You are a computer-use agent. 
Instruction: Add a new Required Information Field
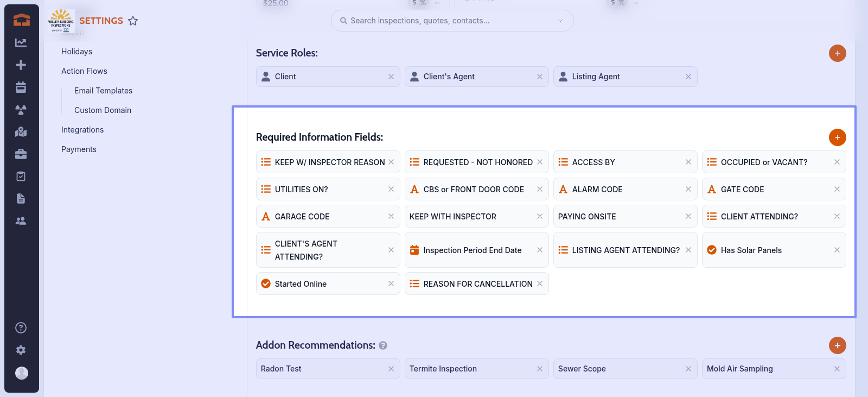click(837, 137)
